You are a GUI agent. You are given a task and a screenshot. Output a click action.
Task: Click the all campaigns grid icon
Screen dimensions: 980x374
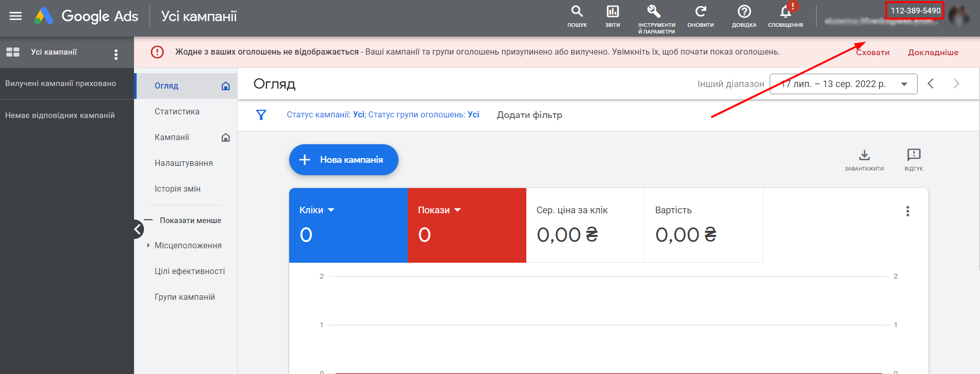tap(13, 52)
